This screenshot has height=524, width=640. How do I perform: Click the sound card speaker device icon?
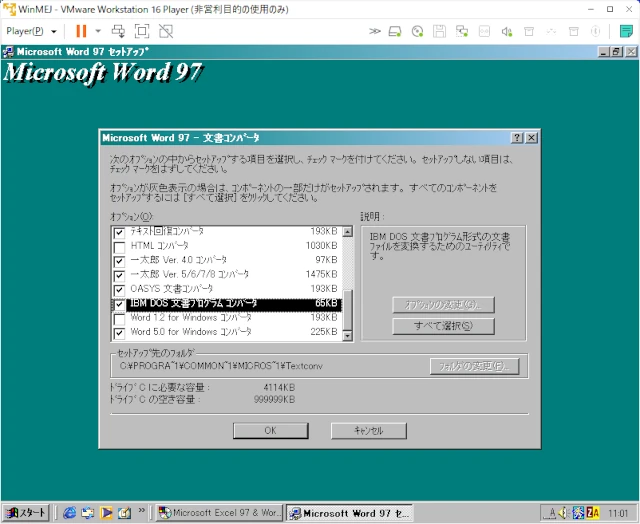click(x=506, y=31)
